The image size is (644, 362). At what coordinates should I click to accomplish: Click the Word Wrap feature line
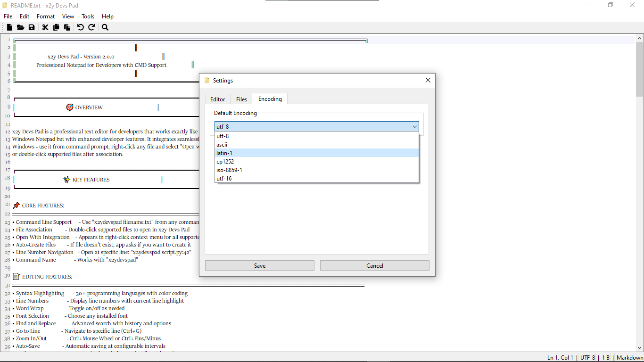[x=68, y=308]
